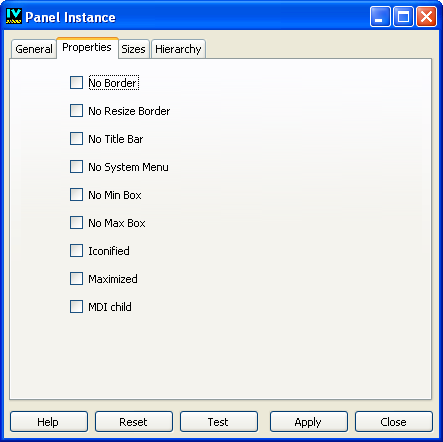Check the No Title Bar box

pos(76,139)
